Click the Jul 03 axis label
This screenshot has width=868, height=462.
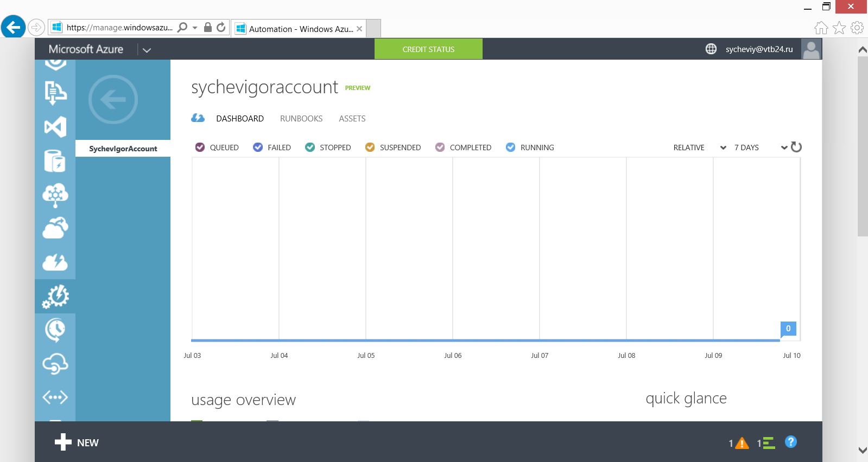tap(192, 356)
